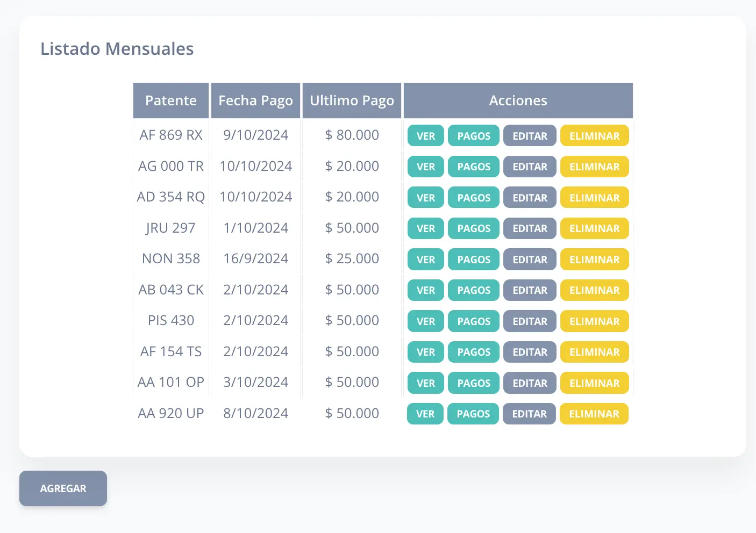Delete the AF 869 RX entry

(x=594, y=136)
